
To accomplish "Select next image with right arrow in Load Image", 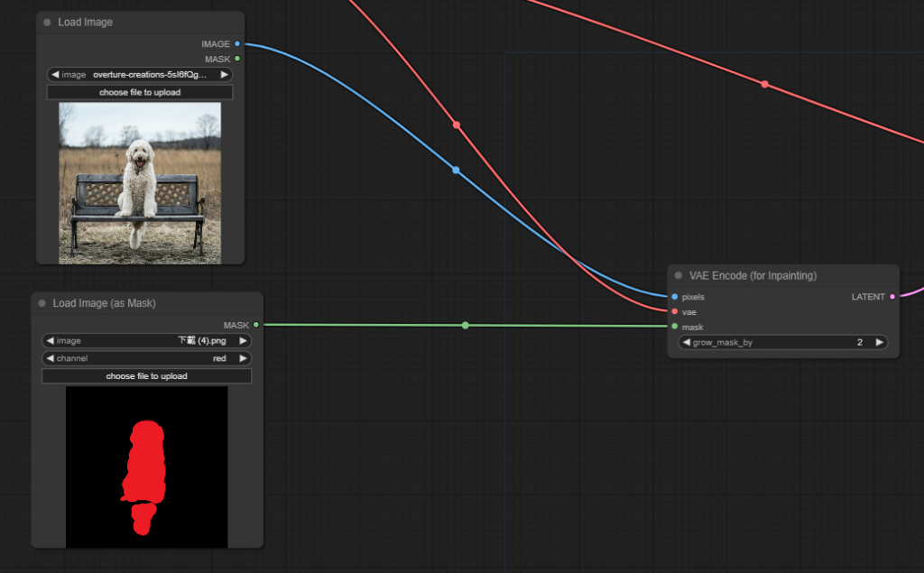I will click(224, 75).
